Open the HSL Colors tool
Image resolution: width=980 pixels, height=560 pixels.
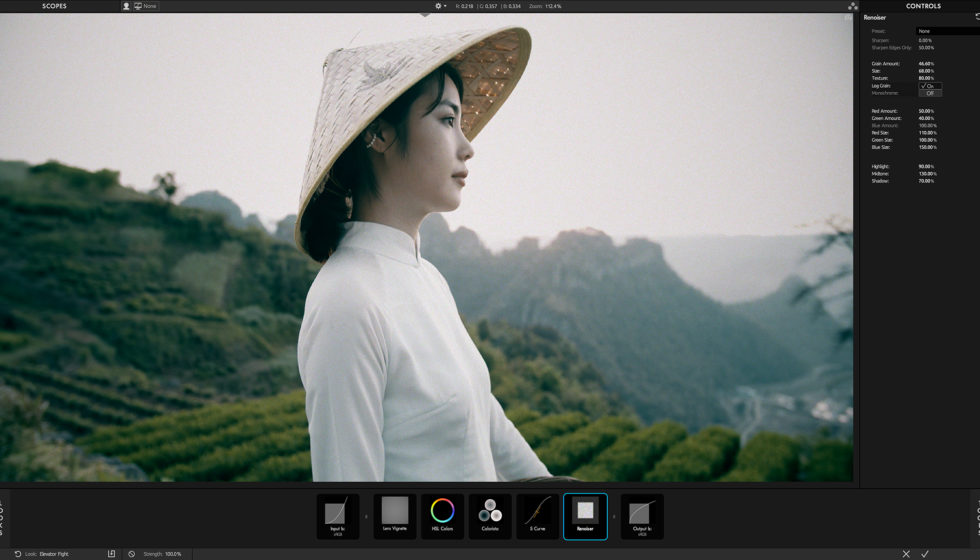click(x=442, y=516)
